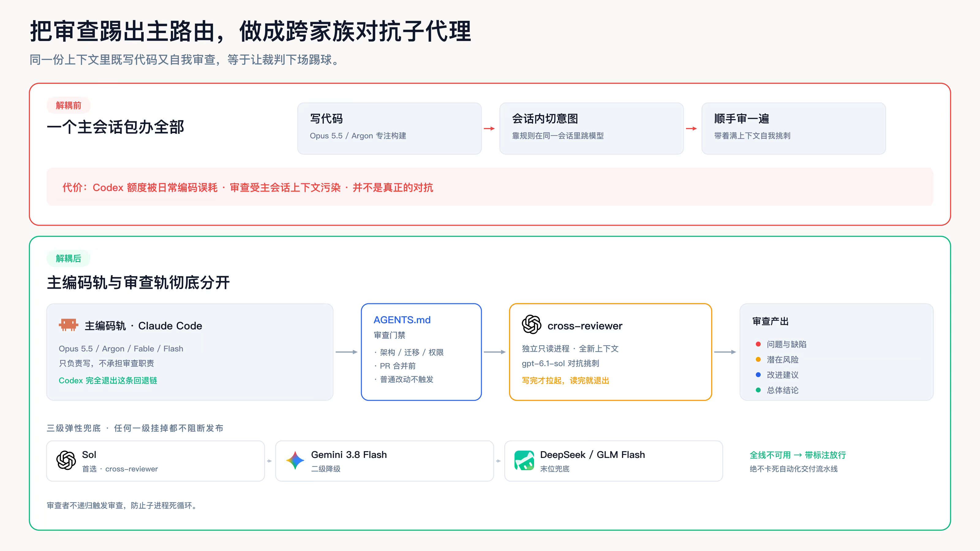
Task: Click the red dot beside 问题与缺陷
Action: point(758,344)
